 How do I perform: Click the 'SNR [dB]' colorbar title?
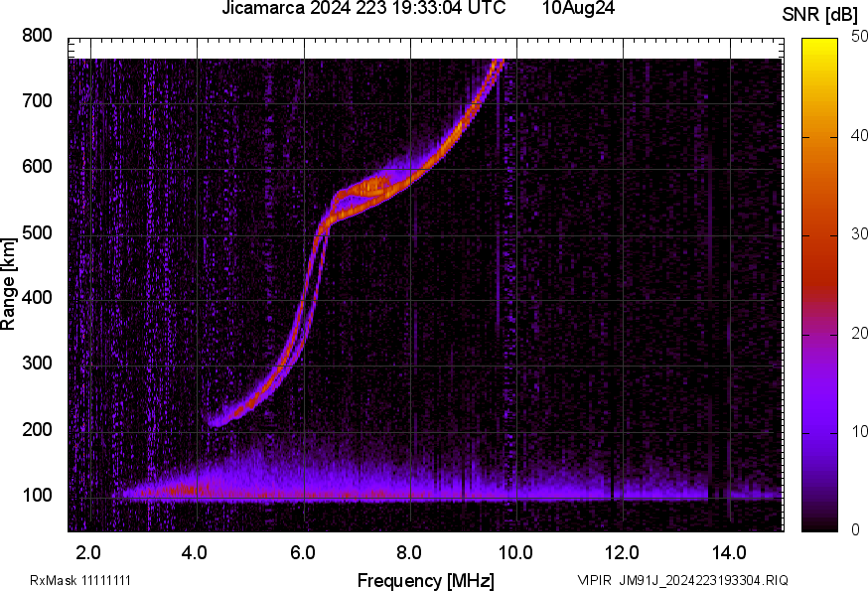point(820,14)
